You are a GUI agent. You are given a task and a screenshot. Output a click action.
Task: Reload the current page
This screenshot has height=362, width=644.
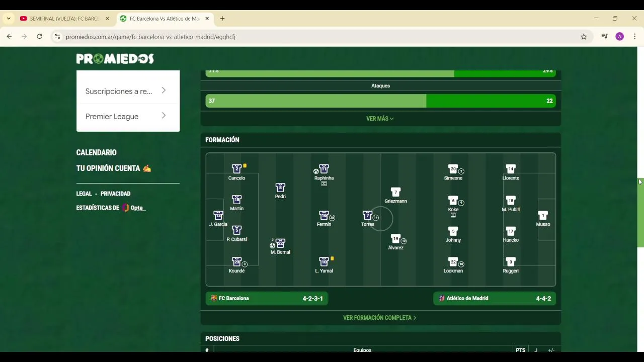pos(39,37)
